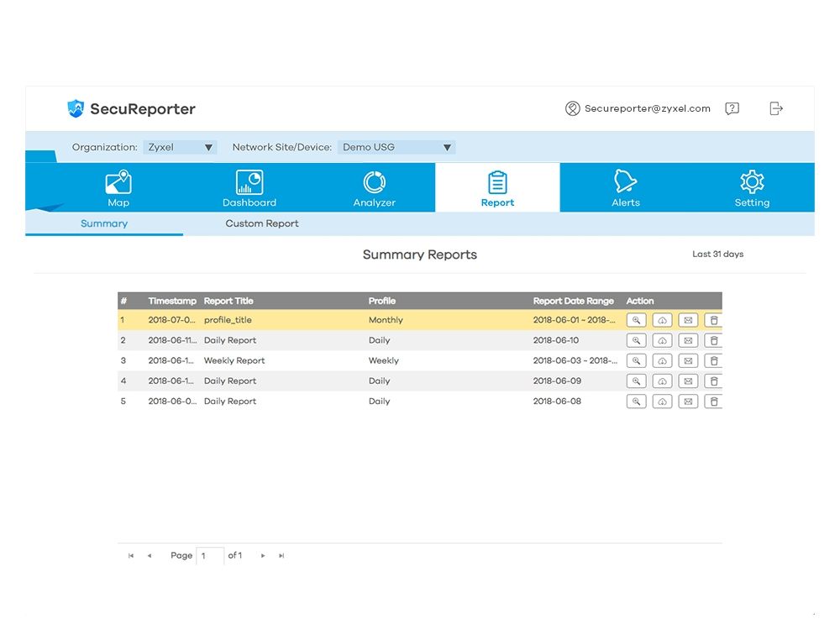Open the user account icon
The width and height of the screenshot is (840, 630).
click(x=572, y=108)
